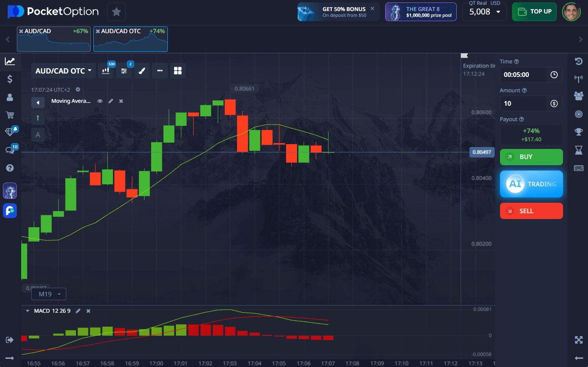Open the shopping cart market icon
The height and width of the screenshot is (367, 588).
[x=10, y=115]
